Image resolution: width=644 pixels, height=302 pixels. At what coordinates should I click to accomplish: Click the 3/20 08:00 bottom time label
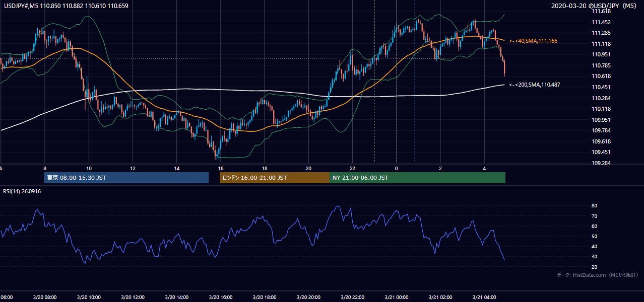pyautogui.click(x=44, y=297)
